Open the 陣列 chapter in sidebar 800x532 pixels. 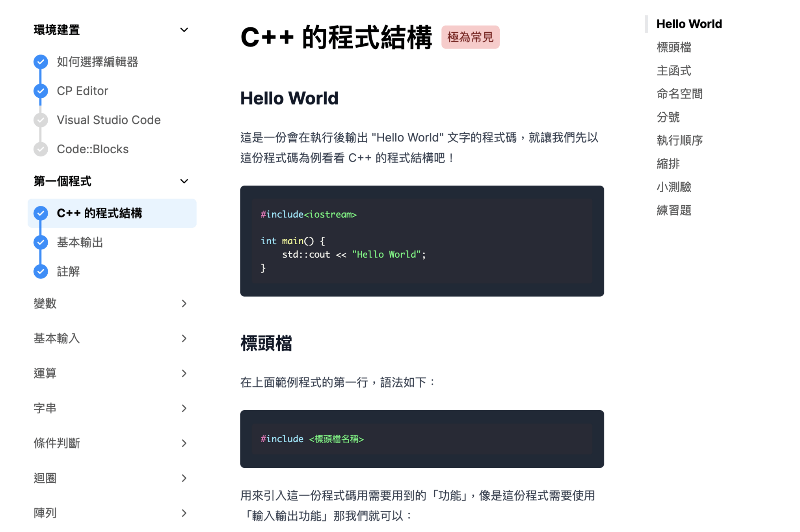[x=45, y=513]
